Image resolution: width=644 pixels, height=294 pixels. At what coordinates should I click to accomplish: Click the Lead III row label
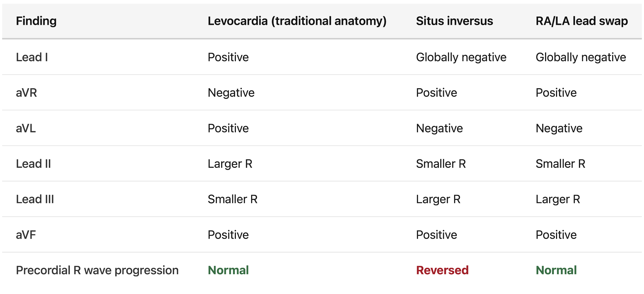click(x=35, y=199)
